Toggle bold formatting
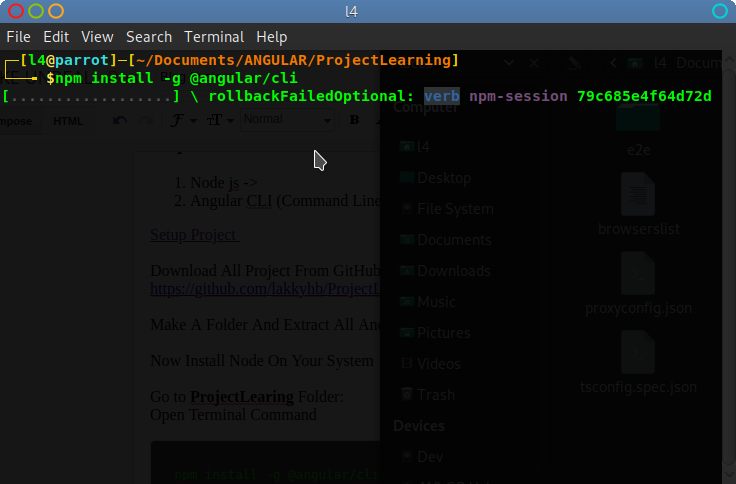736x484 pixels. click(354, 121)
